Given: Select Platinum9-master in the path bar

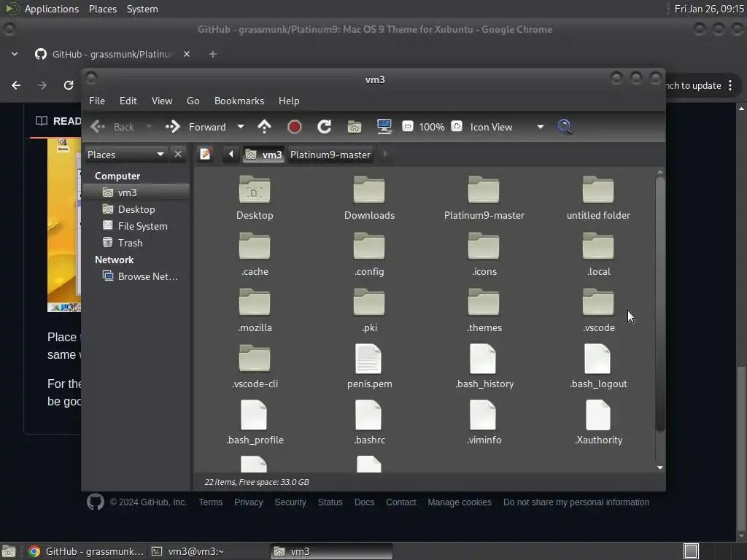Looking at the screenshot, I should click(330, 155).
